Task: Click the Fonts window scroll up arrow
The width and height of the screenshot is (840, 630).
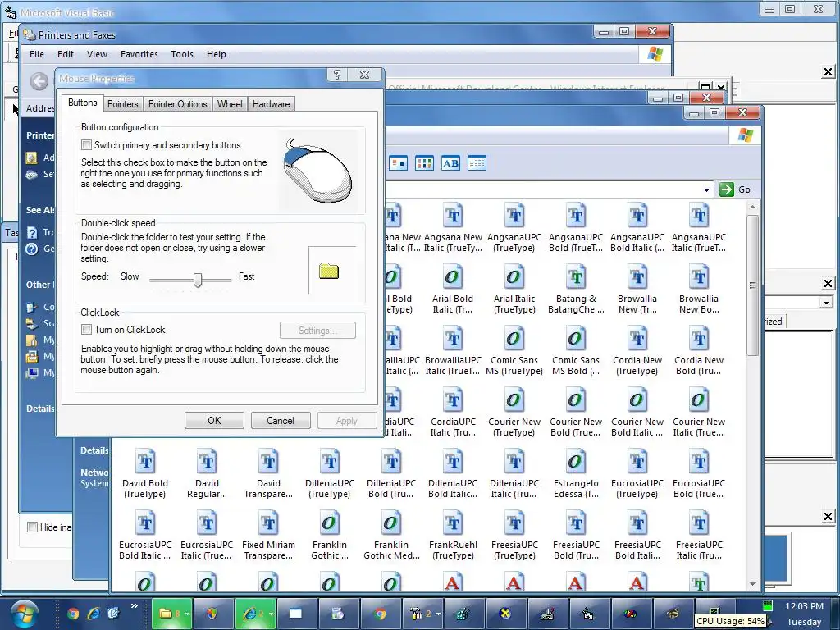Action: [x=753, y=207]
